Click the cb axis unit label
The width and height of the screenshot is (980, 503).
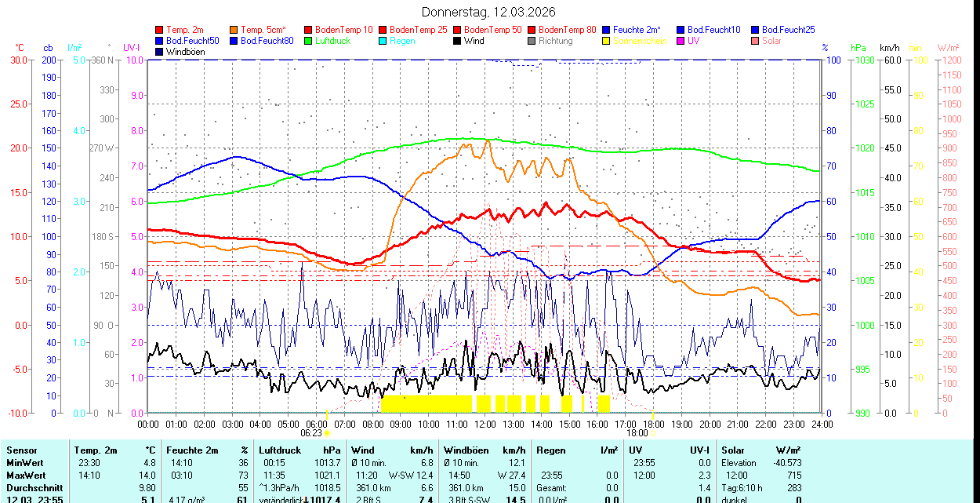click(48, 48)
